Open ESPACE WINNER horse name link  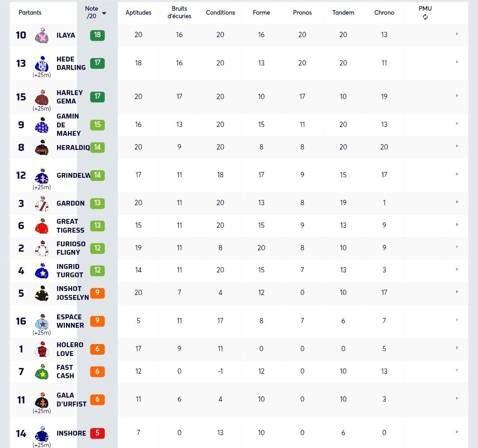tap(70, 321)
